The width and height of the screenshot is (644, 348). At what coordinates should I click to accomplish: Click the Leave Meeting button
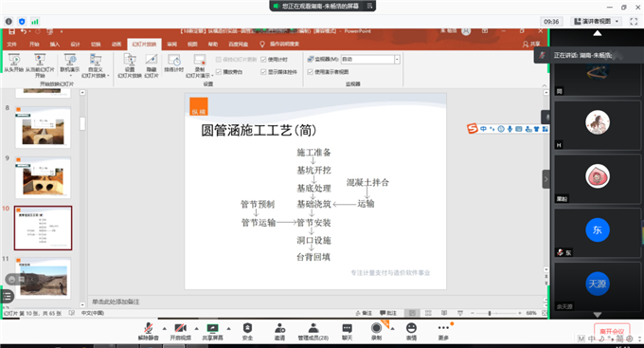coord(612,331)
